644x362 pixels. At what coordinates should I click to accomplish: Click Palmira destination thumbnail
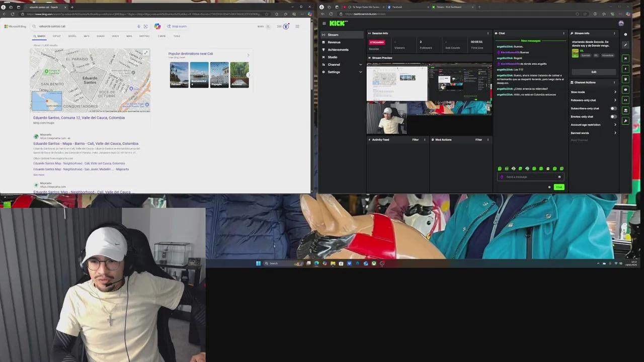click(179, 75)
